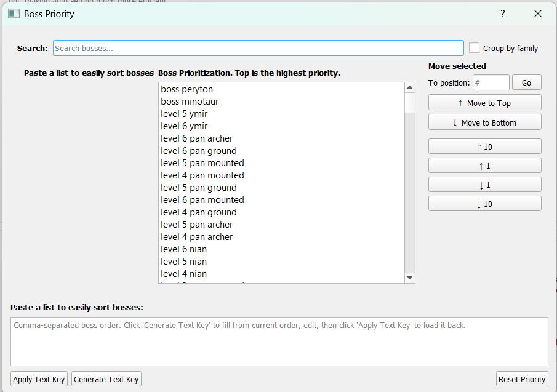Image resolution: width=557 pixels, height=392 pixels.
Task: Click the Move to Bottom button
Action: click(x=485, y=122)
